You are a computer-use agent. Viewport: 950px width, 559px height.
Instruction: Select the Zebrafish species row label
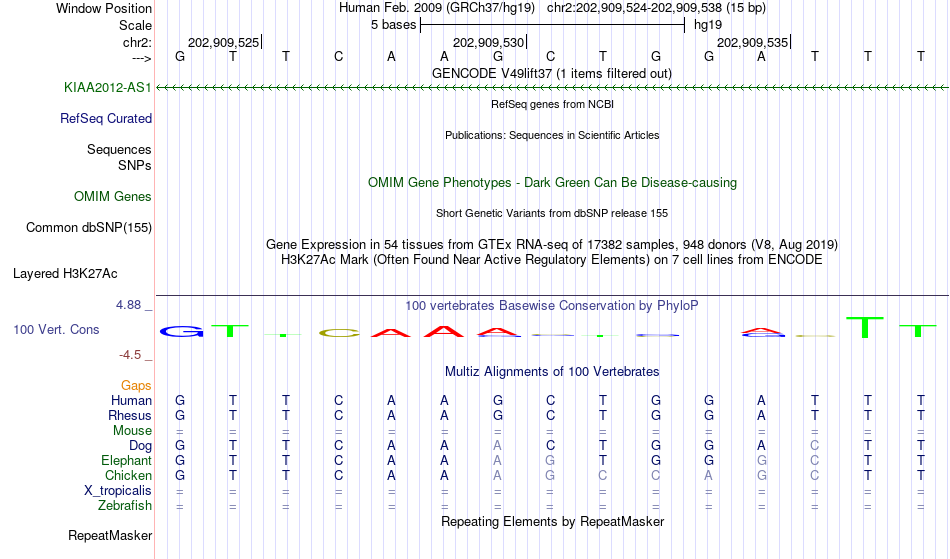[125, 506]
